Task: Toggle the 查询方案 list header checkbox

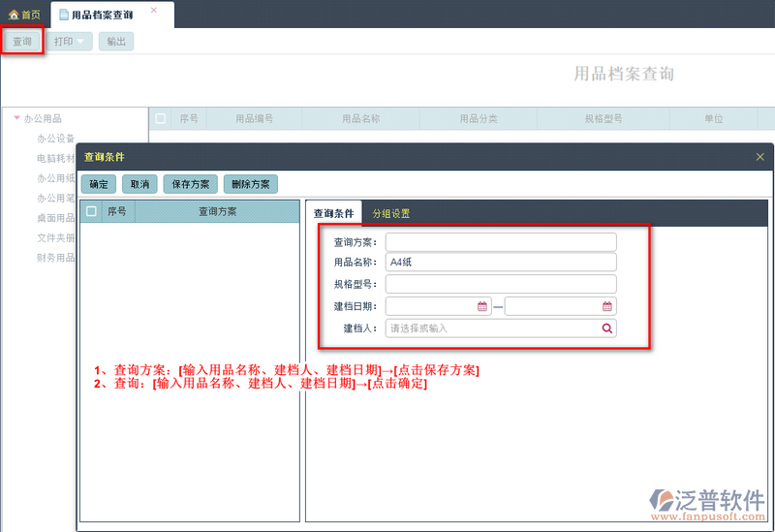Action: [x=91, y=211]
